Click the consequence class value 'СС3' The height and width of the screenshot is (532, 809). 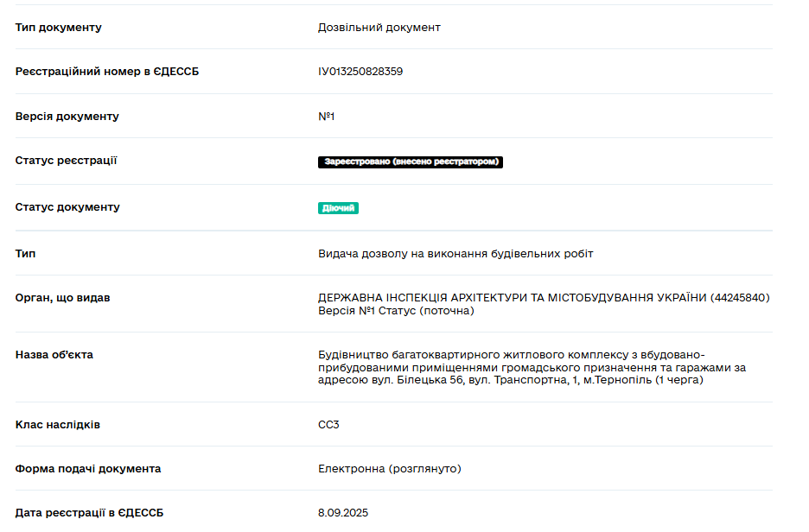pos(329,425)
